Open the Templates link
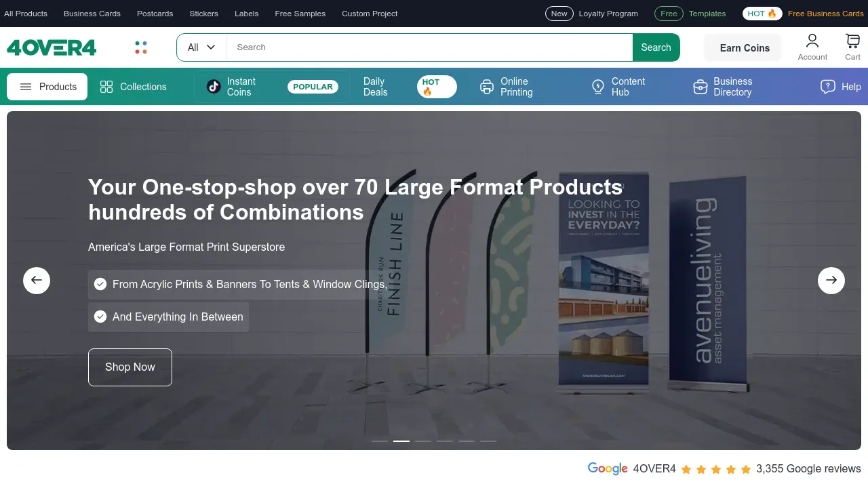Image resolution: width=868 pixels, height=488 pixels. 707,14
